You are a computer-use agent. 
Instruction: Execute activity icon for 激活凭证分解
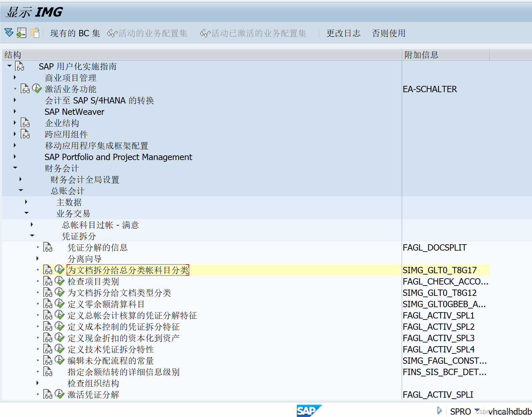coord(59,394)
